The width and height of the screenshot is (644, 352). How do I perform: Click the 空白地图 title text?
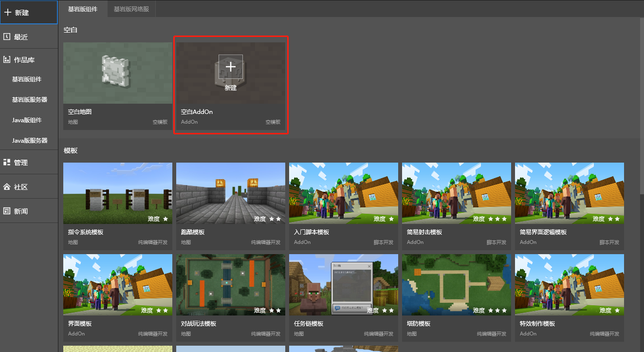[x=80, y=112]
